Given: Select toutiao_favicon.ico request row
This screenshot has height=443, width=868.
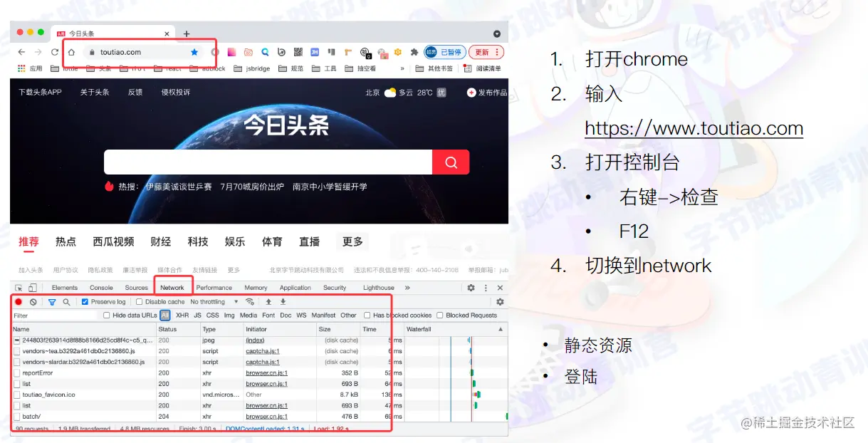Looking at the screenshot, I should (259, 395).
